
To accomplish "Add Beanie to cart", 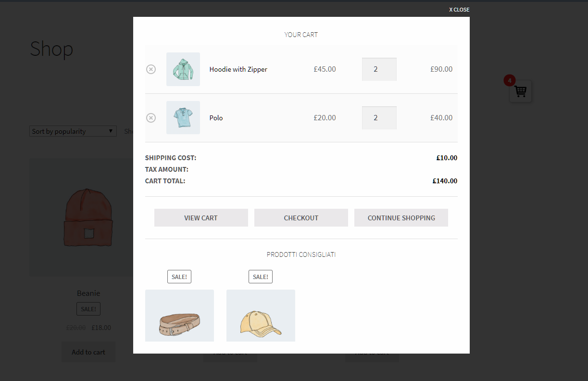I will [88, 352].
